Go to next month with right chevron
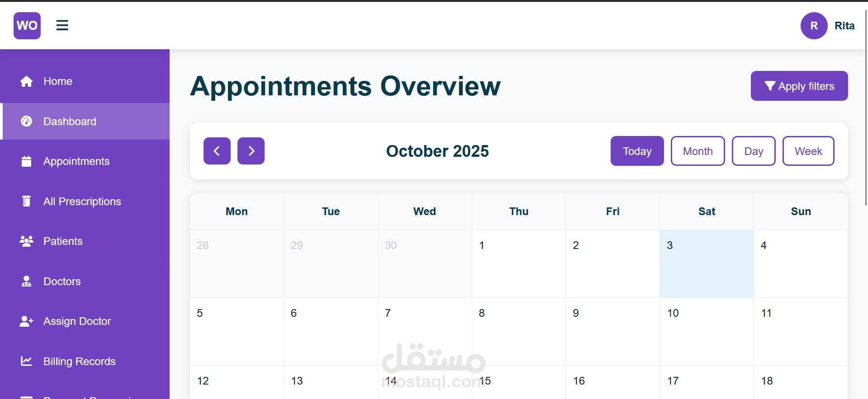 (251, 151)
